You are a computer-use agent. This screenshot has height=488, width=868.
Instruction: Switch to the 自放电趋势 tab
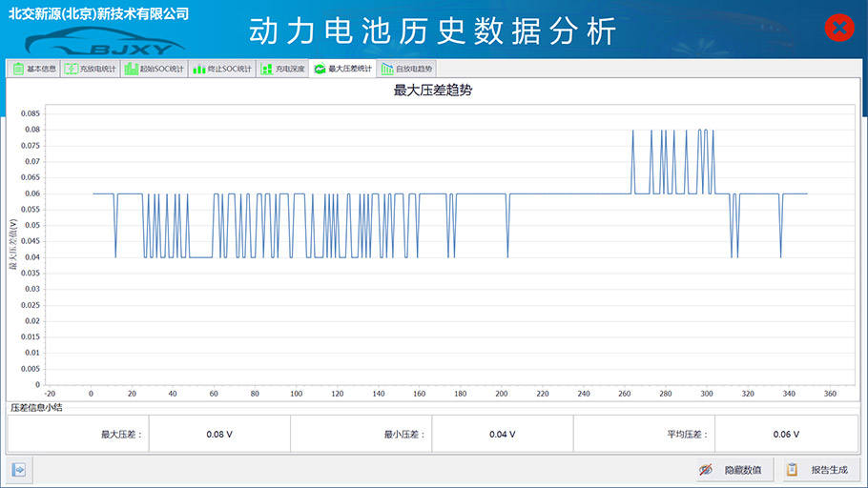407,69
